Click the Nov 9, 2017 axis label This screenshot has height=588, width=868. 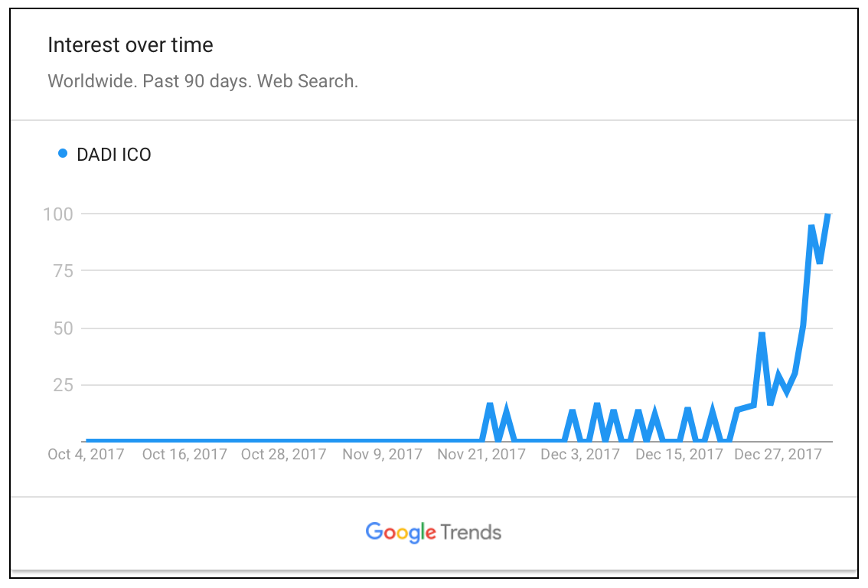tap(382, 454)
